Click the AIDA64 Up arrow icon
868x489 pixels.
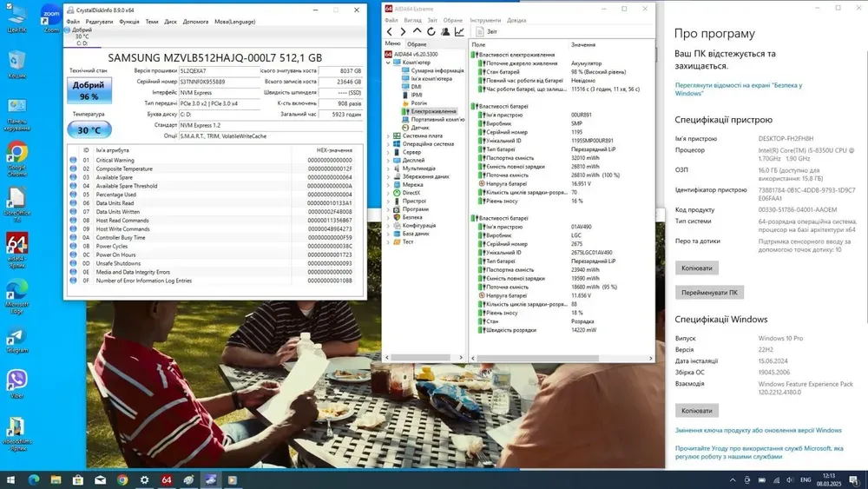point(418,31)
